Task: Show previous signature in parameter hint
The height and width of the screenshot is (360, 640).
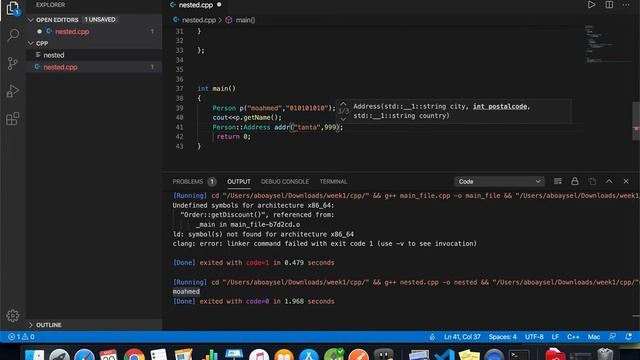Action: click(343, 104)
